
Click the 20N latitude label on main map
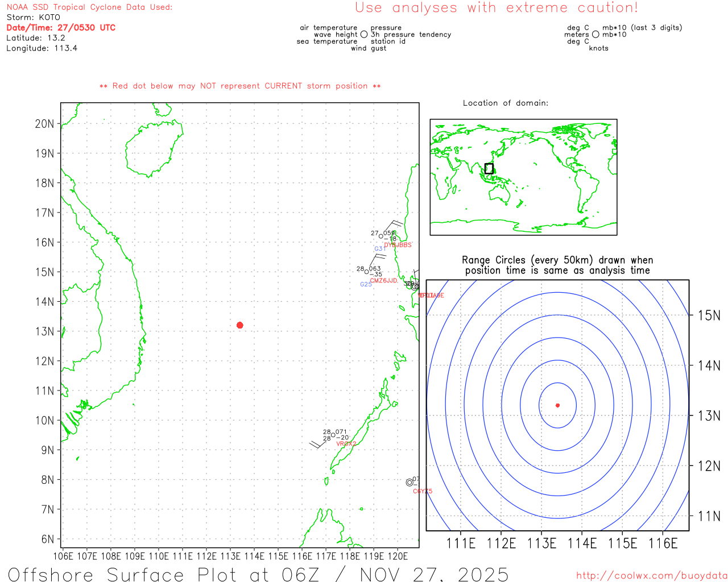44,124
